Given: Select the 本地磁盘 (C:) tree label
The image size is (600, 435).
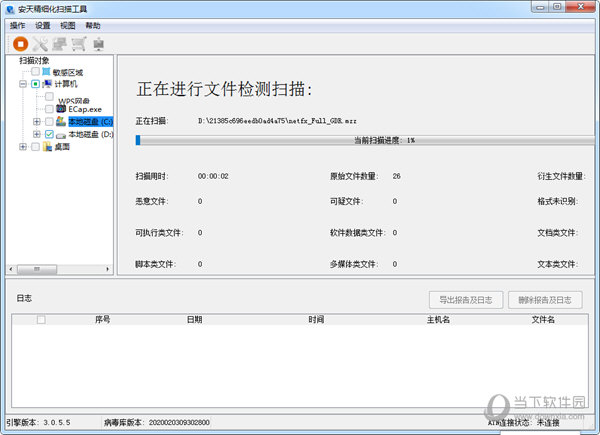Looking at the screenshot, I should (91, 122).
